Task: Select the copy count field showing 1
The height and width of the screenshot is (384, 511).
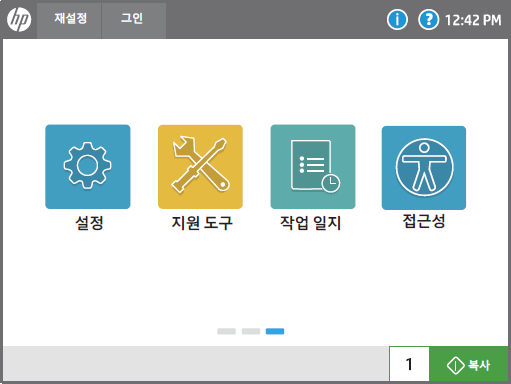Action: click(409, 364)
